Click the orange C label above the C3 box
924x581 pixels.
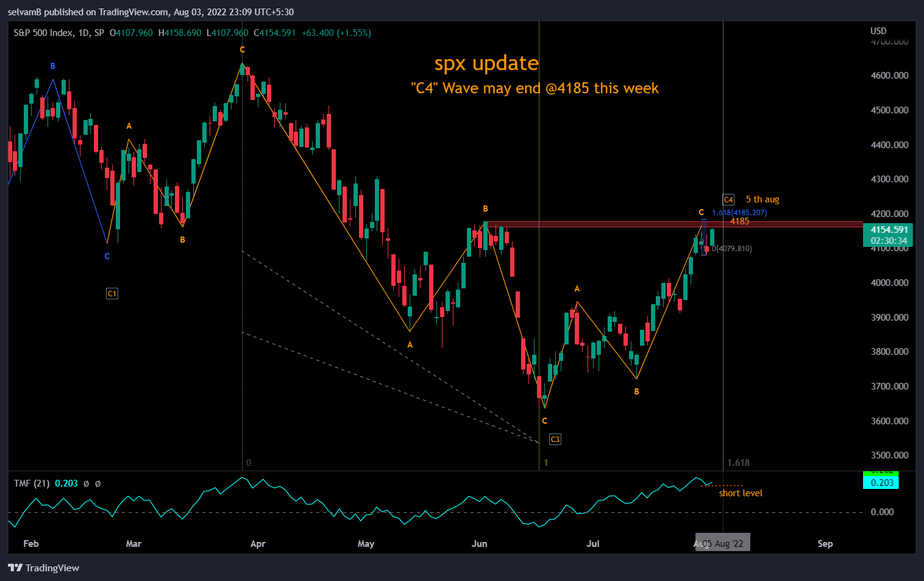coord(545,421)
